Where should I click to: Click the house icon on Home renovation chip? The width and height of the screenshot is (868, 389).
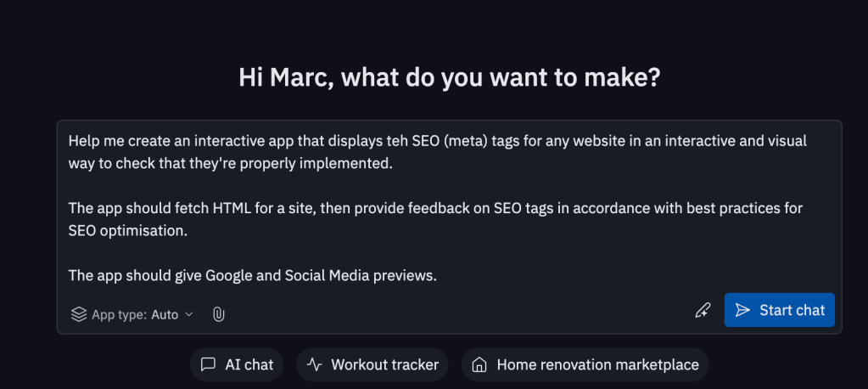[479, 364]
